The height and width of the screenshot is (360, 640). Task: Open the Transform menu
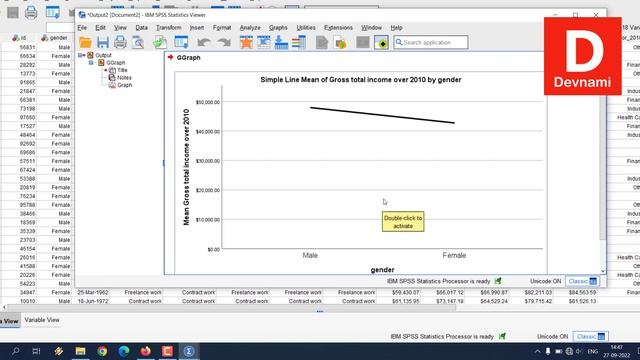(x=169, y=28)
